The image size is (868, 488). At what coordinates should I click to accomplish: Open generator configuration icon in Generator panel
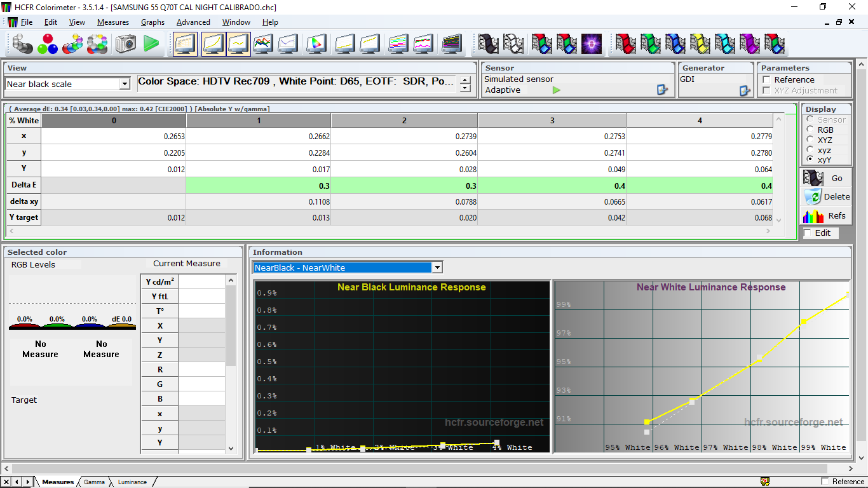tap(745, 90)
